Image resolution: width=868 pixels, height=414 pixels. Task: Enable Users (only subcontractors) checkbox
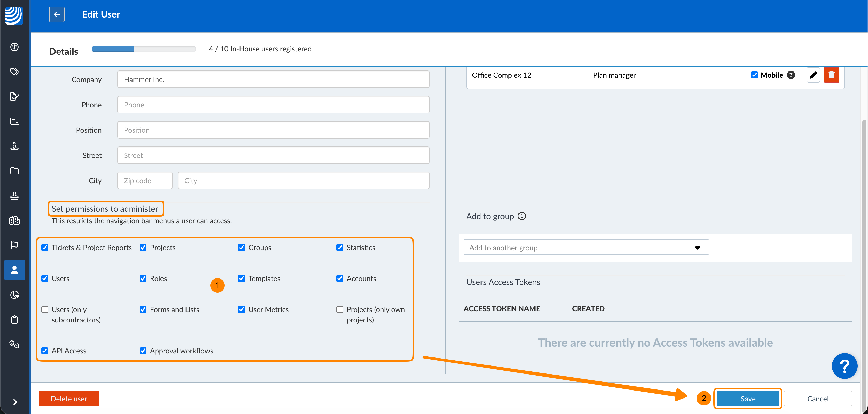tap(45, 310)
